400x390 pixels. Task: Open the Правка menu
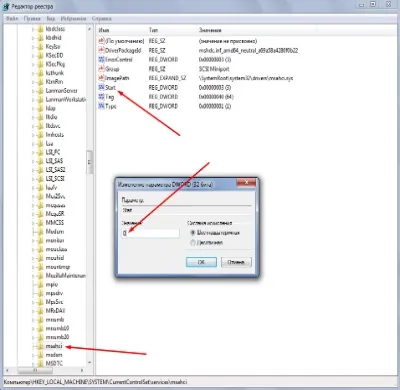pos(32,19)
